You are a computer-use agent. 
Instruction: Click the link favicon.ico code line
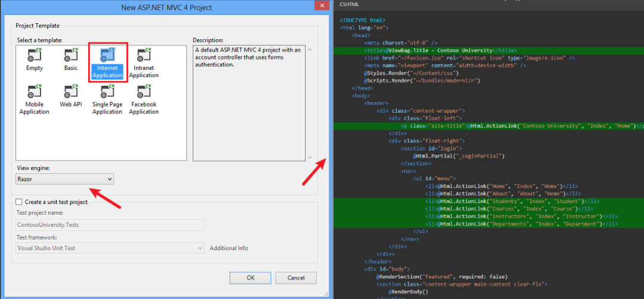469,57
